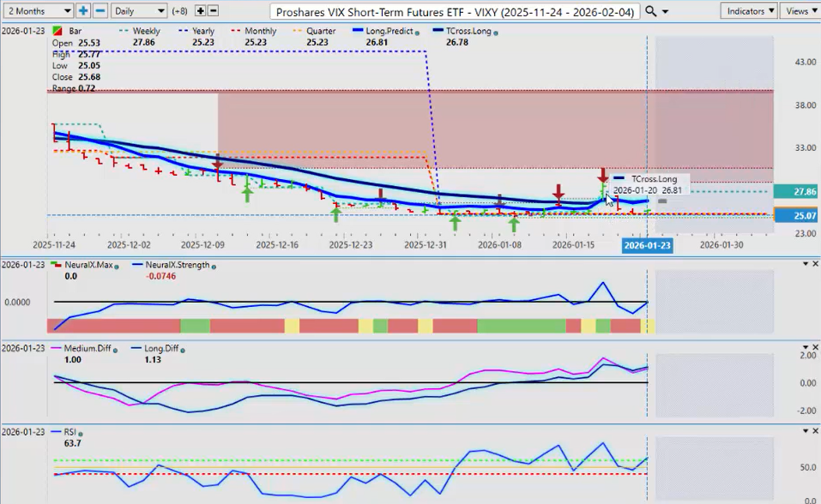821x504 pixels.
Task: Click the blue minus zoom-out button
Action: point(100,11)
